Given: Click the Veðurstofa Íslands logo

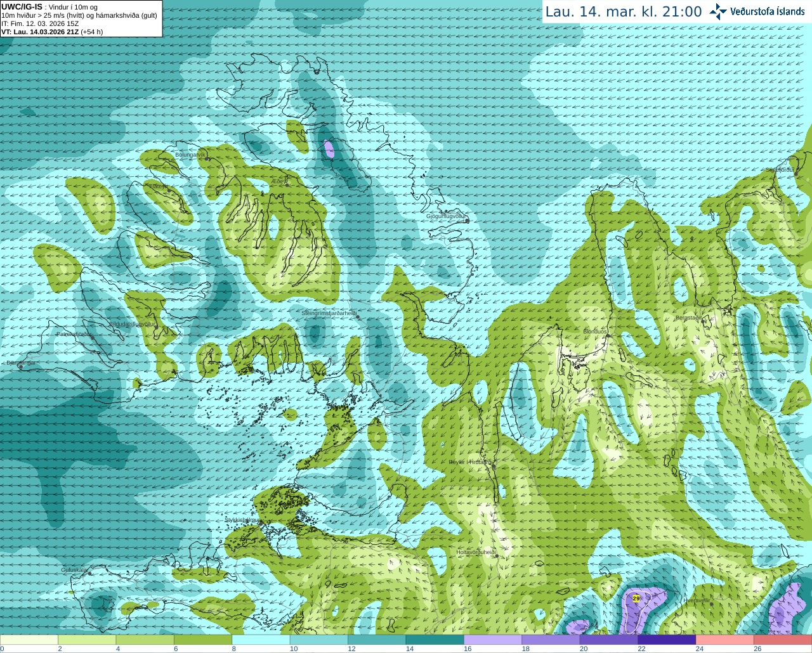Looking at the screenshot, I should pos(757,11).
